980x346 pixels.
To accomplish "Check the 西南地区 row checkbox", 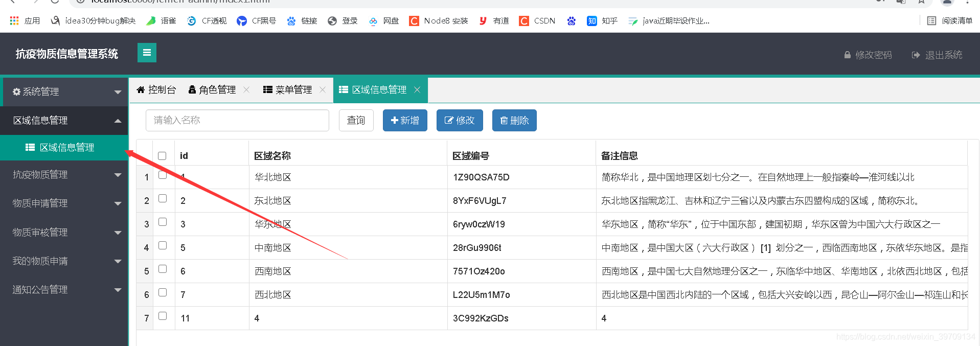I will point(163,269).
